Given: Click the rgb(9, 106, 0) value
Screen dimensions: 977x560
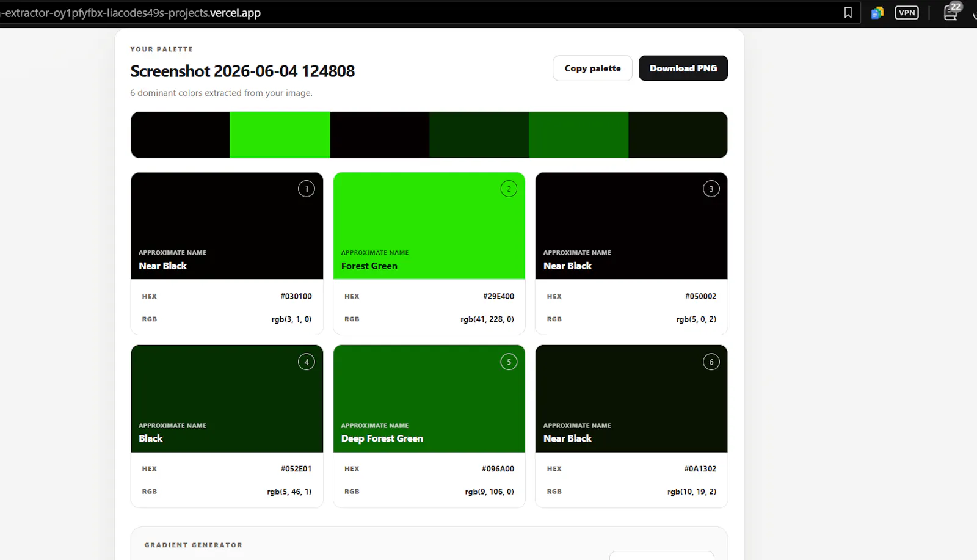Looking at the screenshot, I should pos(490,492).
